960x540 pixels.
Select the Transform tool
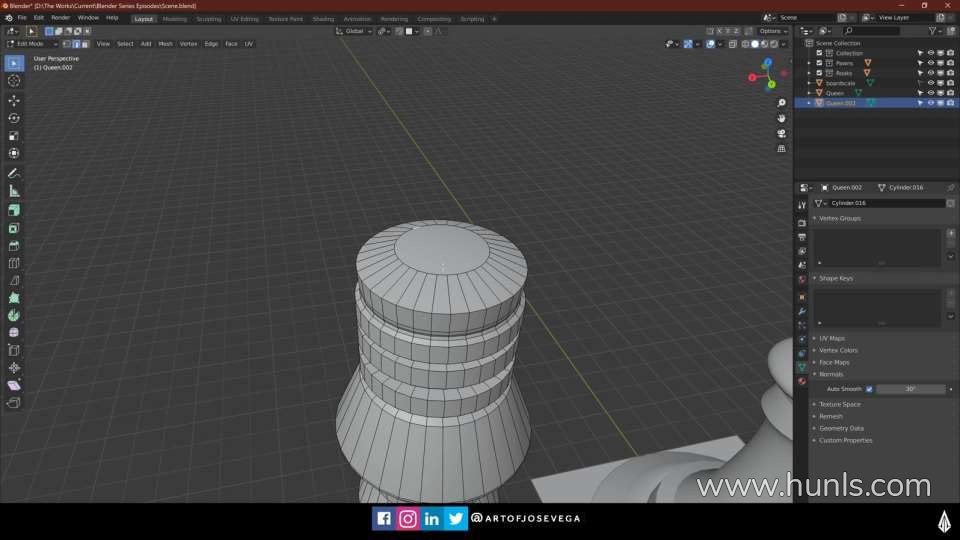tap(14, 153)
